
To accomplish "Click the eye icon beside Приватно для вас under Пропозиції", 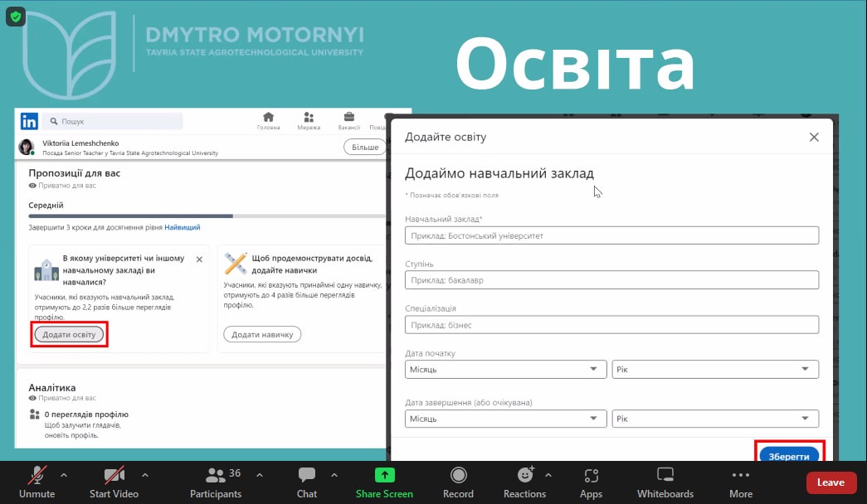I will 32,186.
